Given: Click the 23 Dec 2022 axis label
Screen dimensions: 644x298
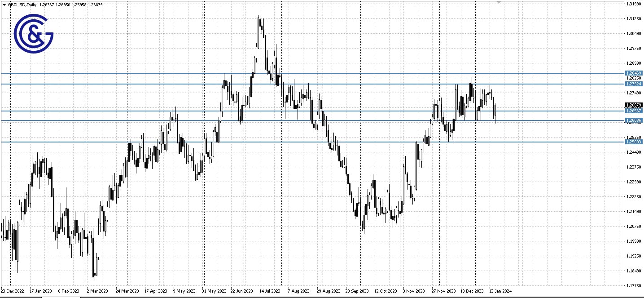Looking at the screenshot, I should 11,291.
